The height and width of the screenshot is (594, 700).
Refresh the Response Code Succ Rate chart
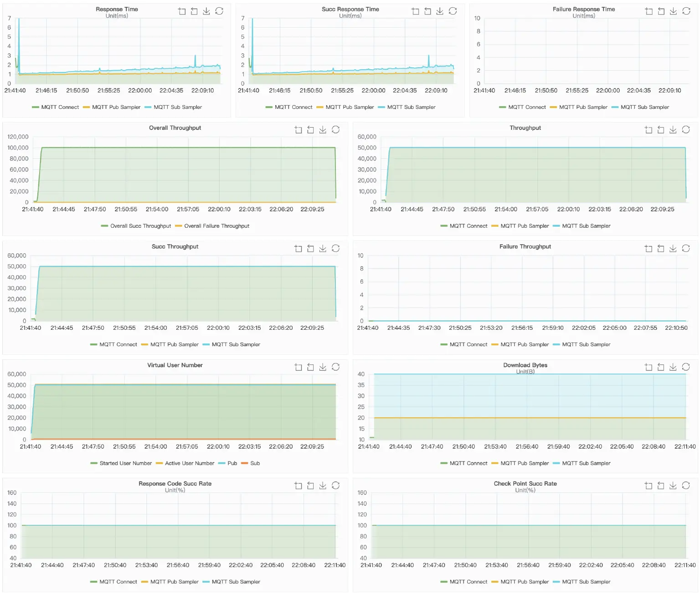[x=335, y=486]
